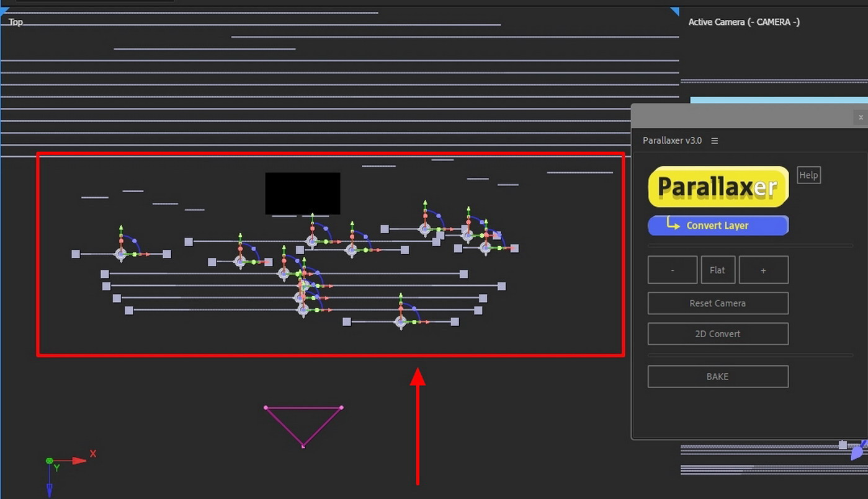
Task: Click the Active Camera view label
Action: point(744,22)
